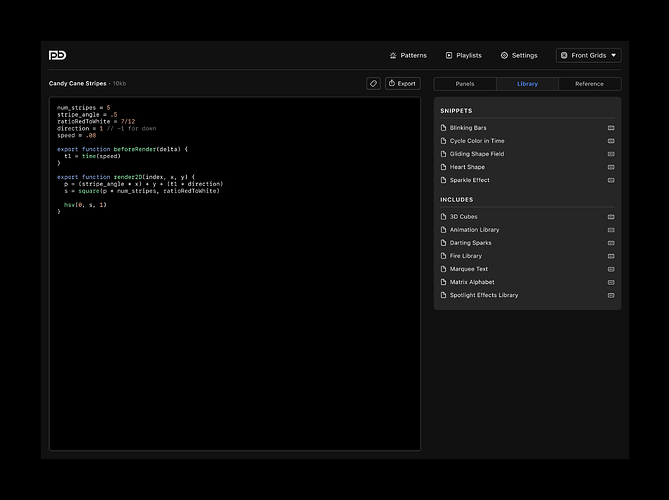Image resolution: width=669 pixels, height=500 pixels.
Task: Click the insert icon for Fire Library
Action: (611, 256)
